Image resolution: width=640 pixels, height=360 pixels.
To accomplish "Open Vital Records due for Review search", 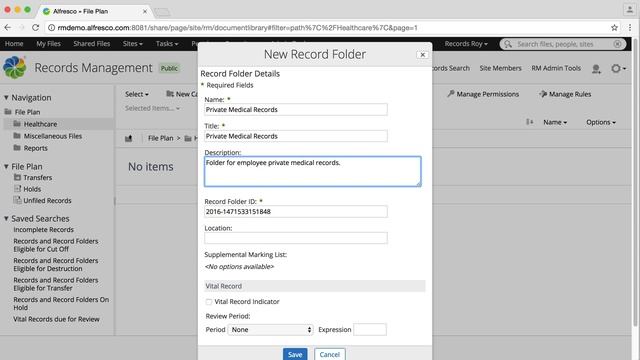I will point(56,319).
